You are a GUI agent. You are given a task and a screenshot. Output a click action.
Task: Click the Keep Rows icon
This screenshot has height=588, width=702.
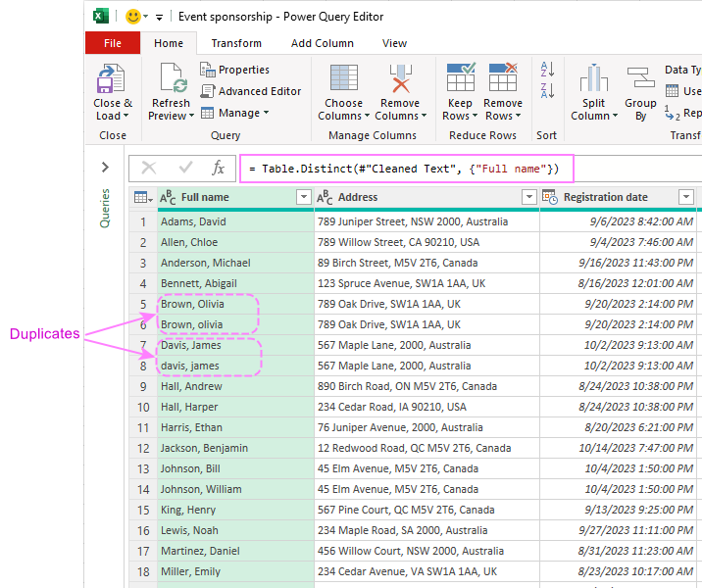point(461,77)
